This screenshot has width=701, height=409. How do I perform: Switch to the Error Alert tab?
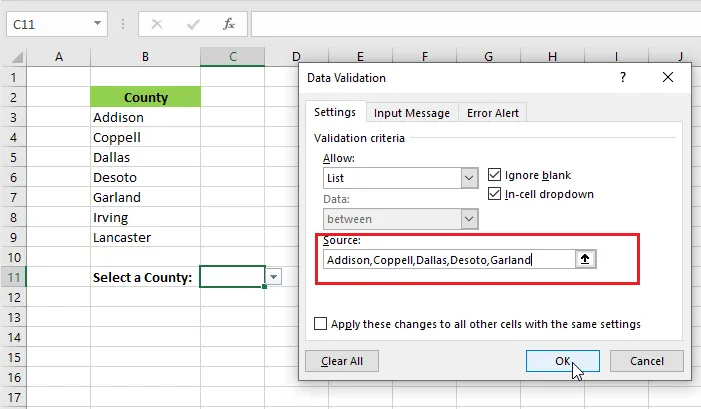(x=493, y=113)
